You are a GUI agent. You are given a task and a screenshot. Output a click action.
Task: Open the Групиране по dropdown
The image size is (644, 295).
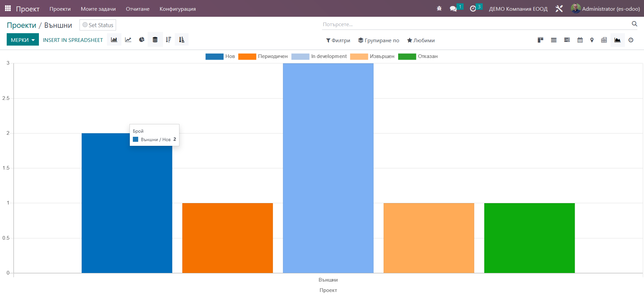[x=379, y=40]
